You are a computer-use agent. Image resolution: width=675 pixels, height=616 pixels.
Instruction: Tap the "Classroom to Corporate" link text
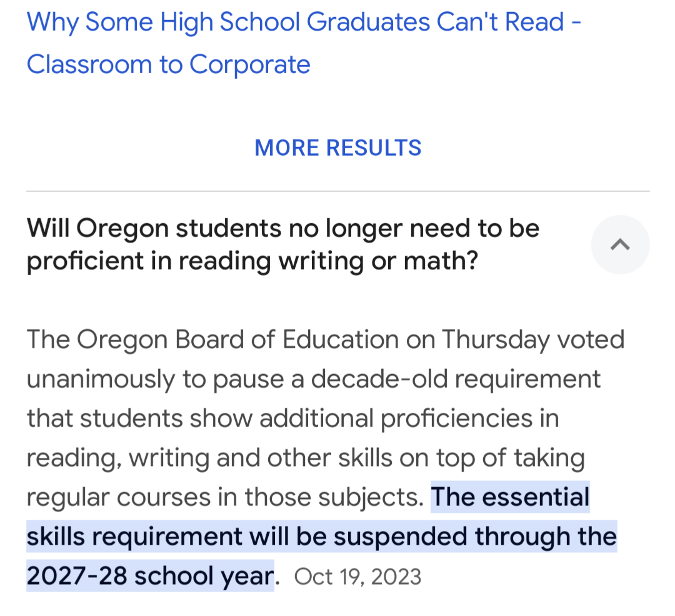point(168,64)
